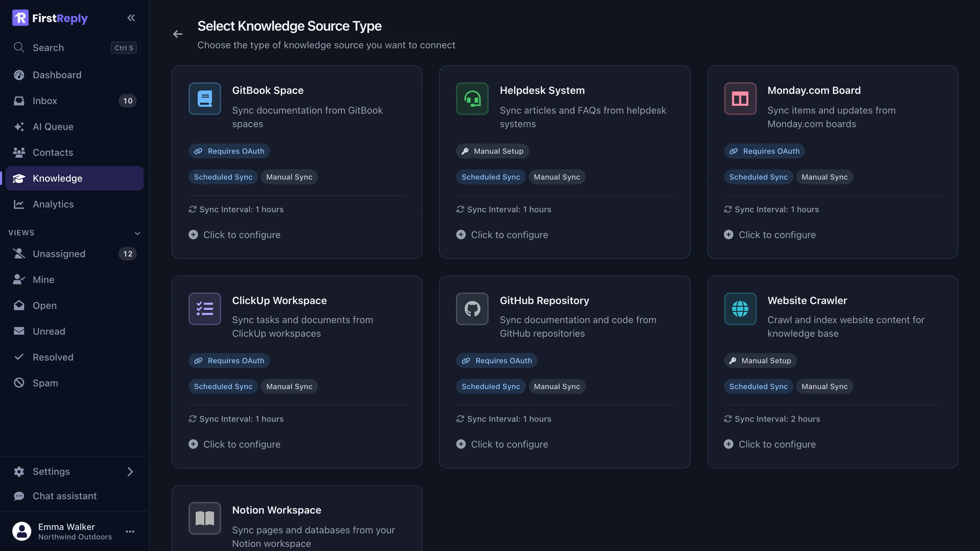Pick the Website Crawler globe icon

[x=740, y=308]
